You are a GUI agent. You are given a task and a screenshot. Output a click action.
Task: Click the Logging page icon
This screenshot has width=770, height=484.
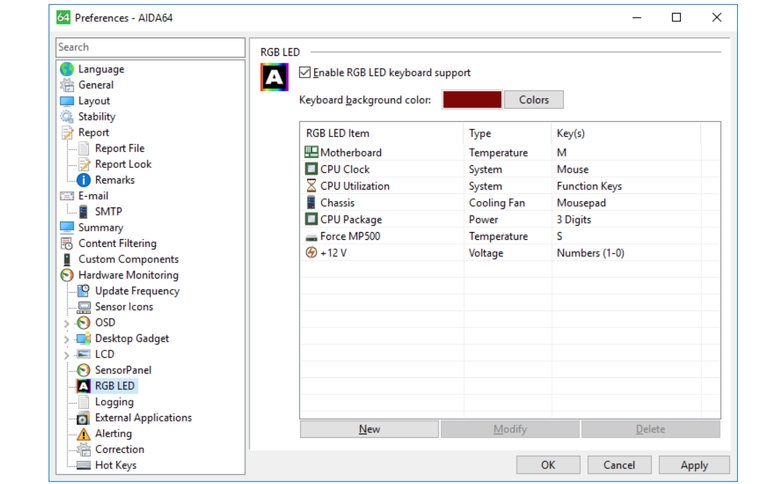[83, 402]
